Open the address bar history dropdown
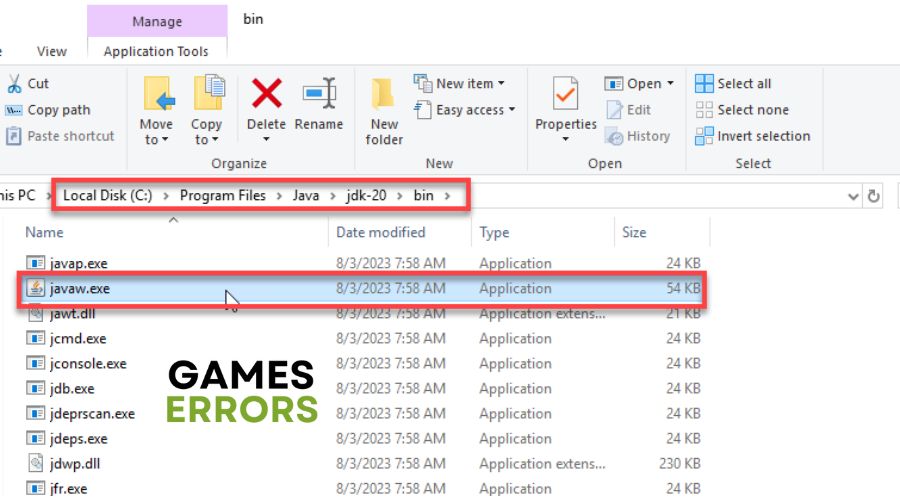The width and height of the screenshot is (900, 500). [x=854, y=197]
